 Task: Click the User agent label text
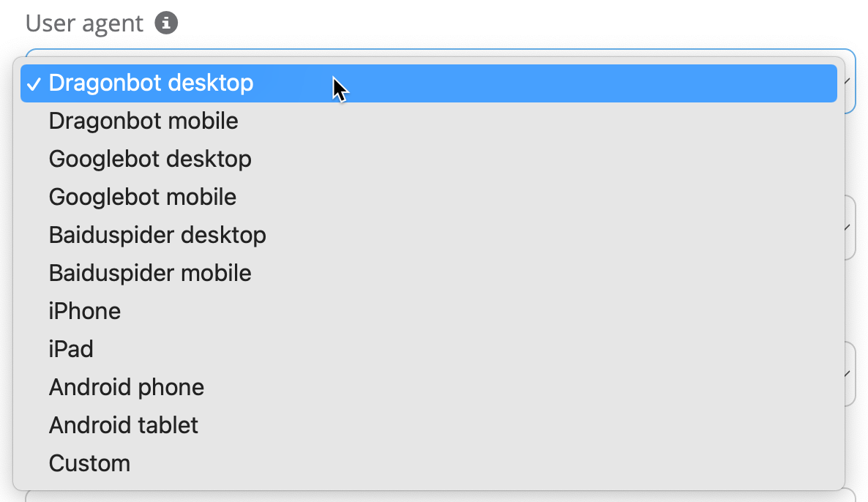(x=84, y=24)
